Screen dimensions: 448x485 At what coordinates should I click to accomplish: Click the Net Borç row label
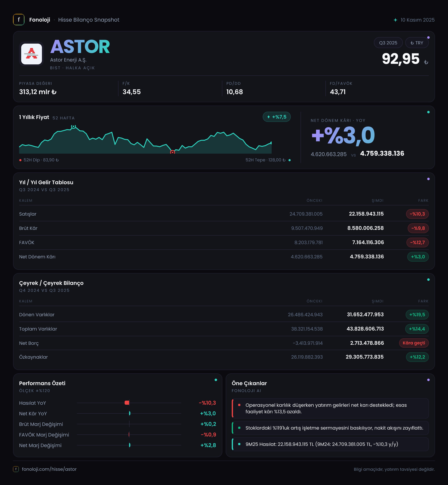click(x=29, y=343)
